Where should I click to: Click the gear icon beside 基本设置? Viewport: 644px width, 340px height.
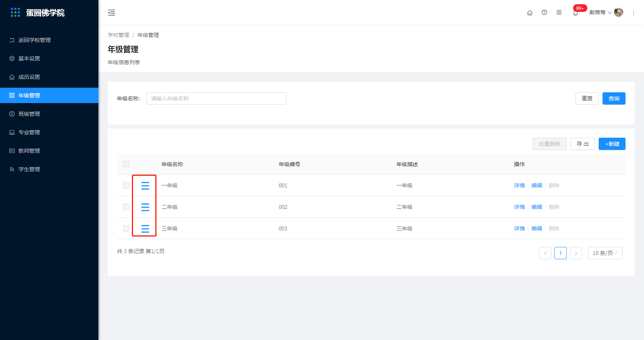[x=12, y=58]
